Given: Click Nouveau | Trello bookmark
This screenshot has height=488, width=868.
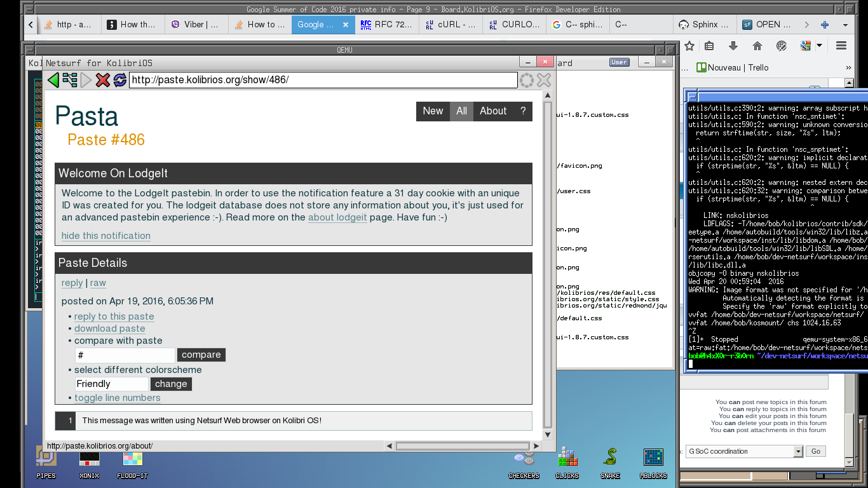Looking at the screenshot, I should click(732, 67).
